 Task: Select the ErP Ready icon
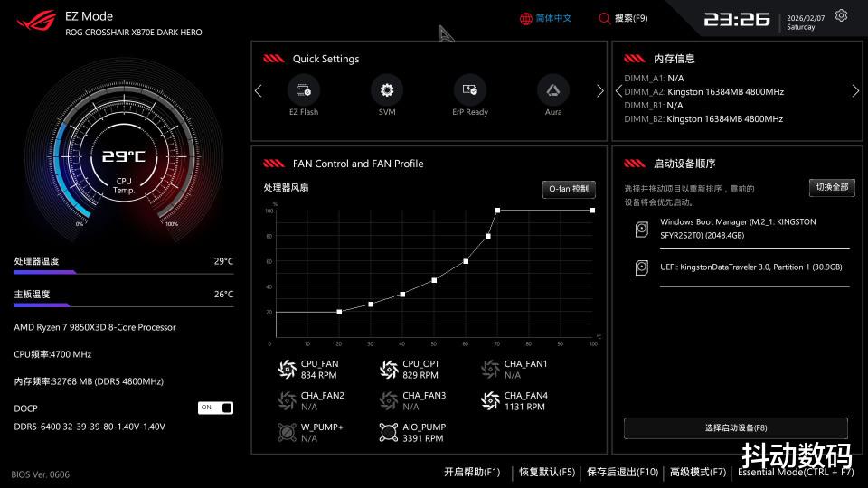pyautogui.click(x=469, y=90)
